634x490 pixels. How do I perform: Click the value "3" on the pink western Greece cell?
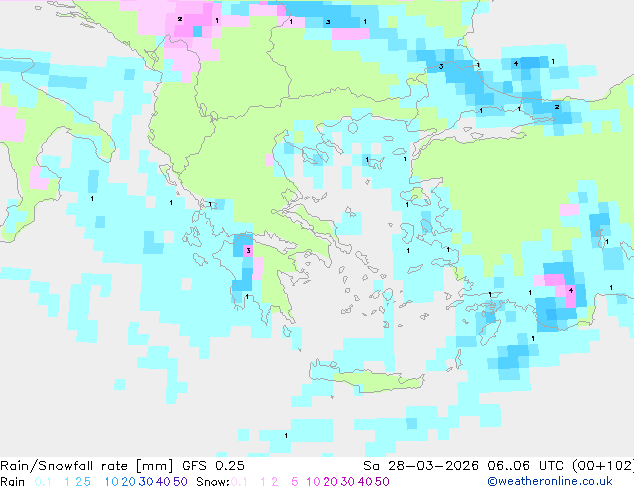[248, 251]
